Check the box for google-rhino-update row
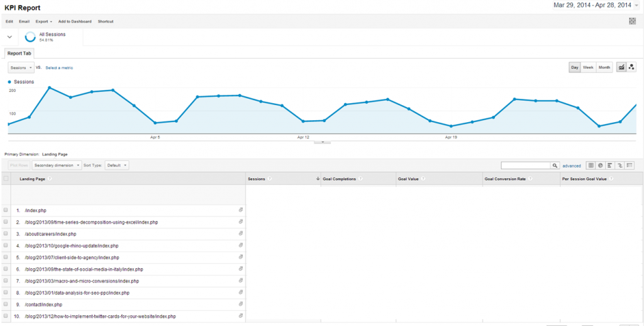This screenshot has height=326, width=644. (6, 245)
